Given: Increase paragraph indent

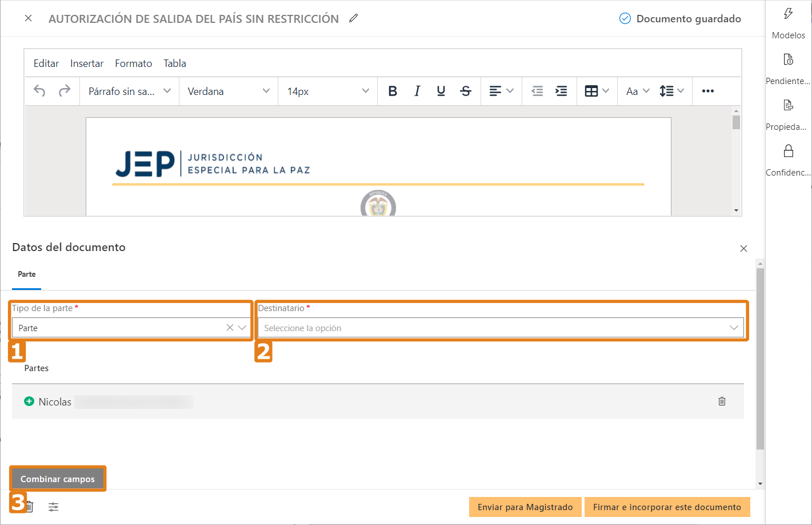Looking at the screenshot, I should [561, 91].
